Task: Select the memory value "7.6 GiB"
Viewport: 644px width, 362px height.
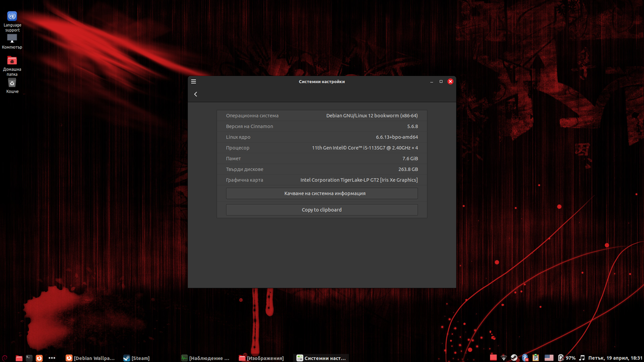Action: pyautogui.click(x=410, y=158)
